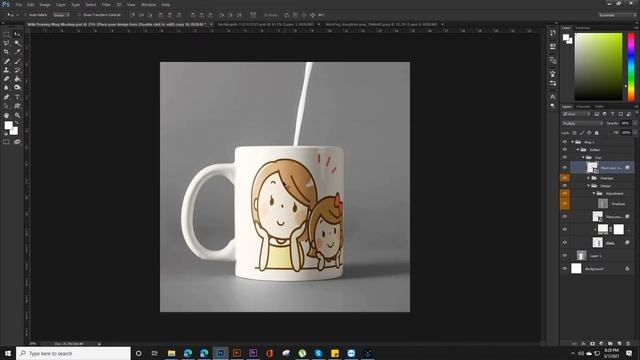Collapse the Design group
Viewport: 640px width, 360px height.
pyautogui.click(x=589, y=186)
